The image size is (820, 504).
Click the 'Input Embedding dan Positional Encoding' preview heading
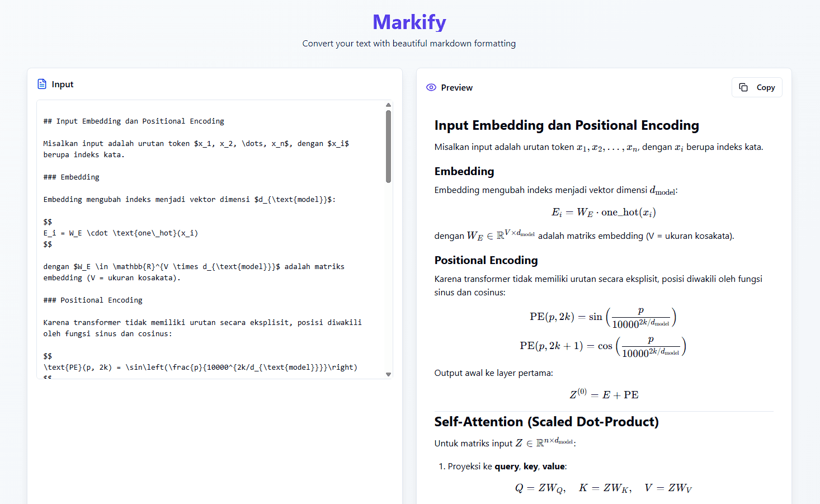point(567,125)
